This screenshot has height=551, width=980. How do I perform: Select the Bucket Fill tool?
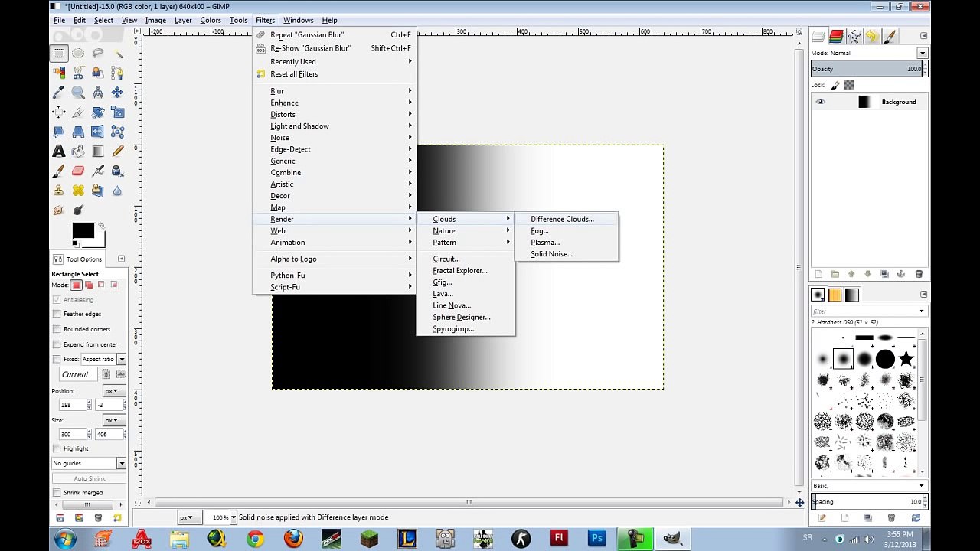click(x=78, y=152)
